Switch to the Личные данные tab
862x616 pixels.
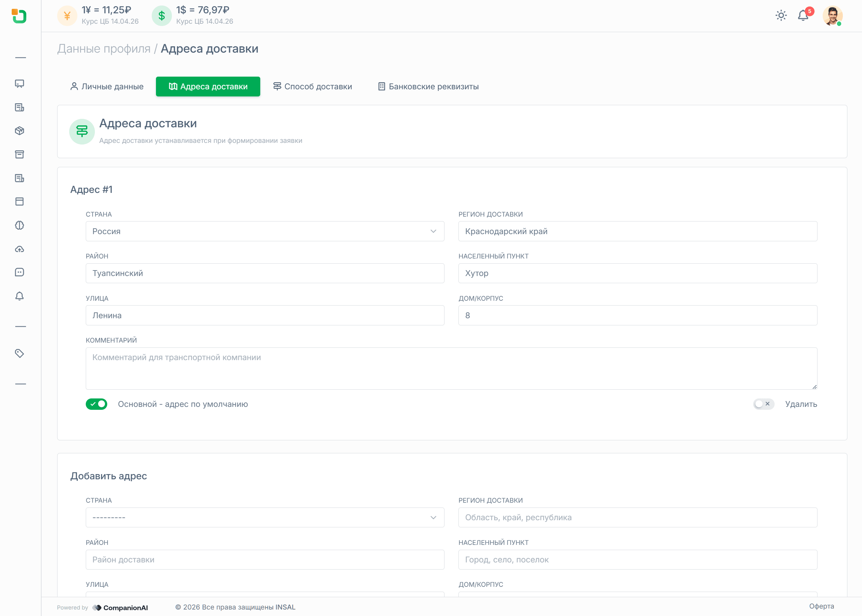pos(107,86)
